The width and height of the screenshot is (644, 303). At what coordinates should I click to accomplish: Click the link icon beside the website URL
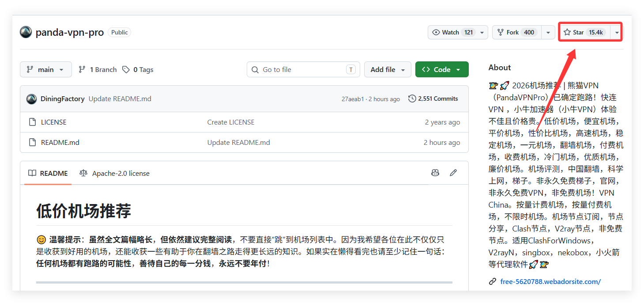pos(493,282)
